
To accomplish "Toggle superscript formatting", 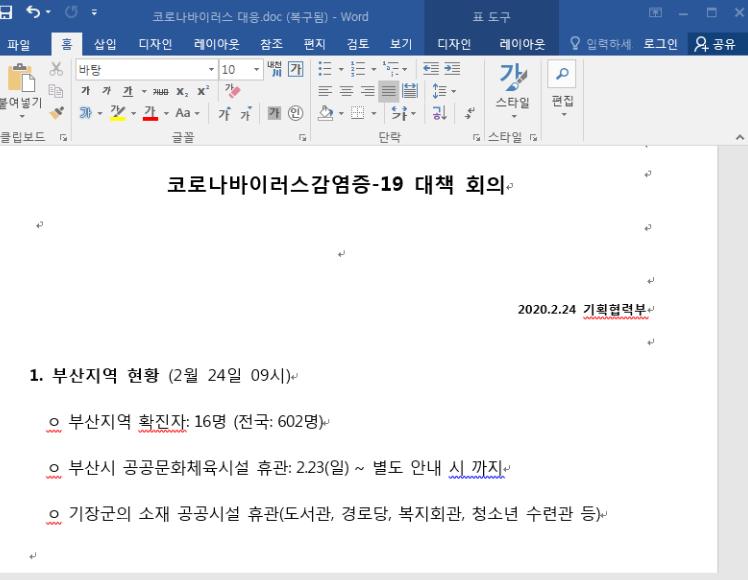I will (203, 91).
